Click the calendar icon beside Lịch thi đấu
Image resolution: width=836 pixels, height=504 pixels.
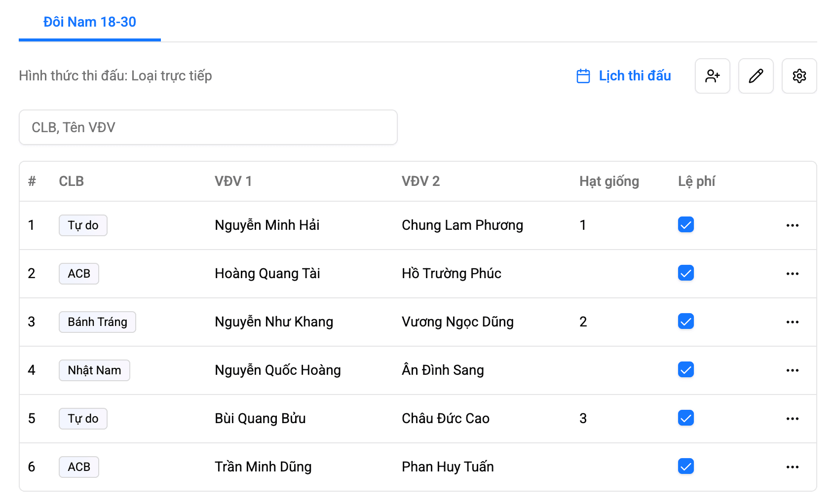tap(583, 76)
